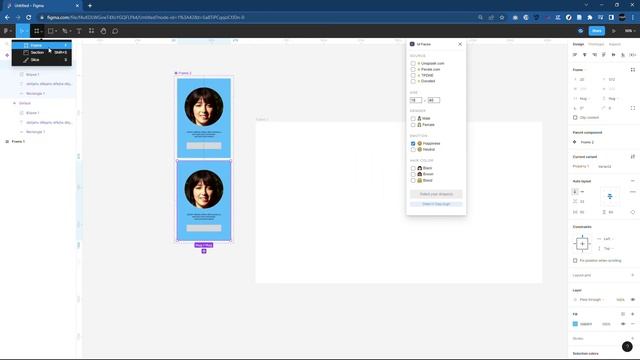Open the Resources tool
Screen dimensions: 640x360
(x=91, y=31)
